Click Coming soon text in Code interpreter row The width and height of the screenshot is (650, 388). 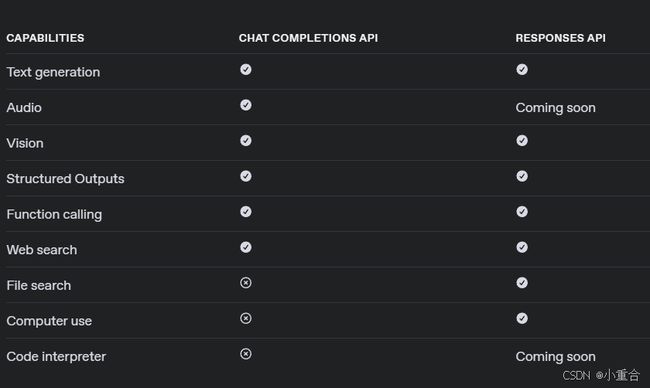[555, 356]
